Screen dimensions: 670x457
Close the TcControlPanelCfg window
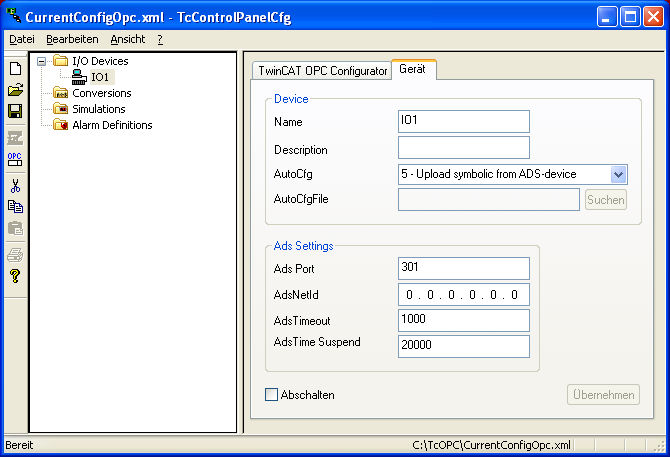653,17
